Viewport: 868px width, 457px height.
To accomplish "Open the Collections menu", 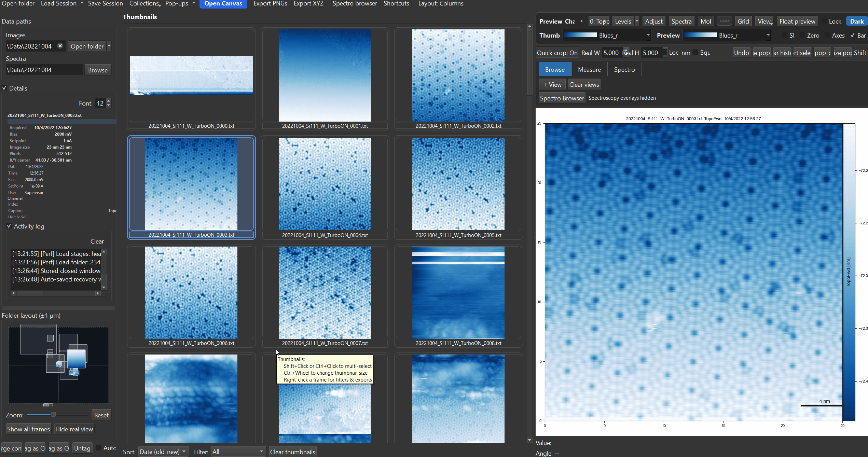I will [144, 4].
